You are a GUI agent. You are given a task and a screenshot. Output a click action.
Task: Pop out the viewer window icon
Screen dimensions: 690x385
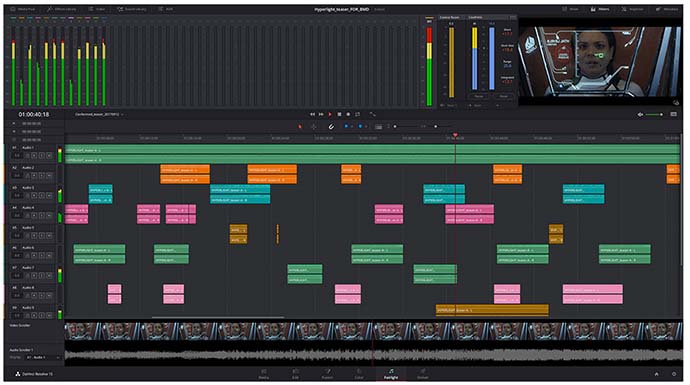click(676, 103)
